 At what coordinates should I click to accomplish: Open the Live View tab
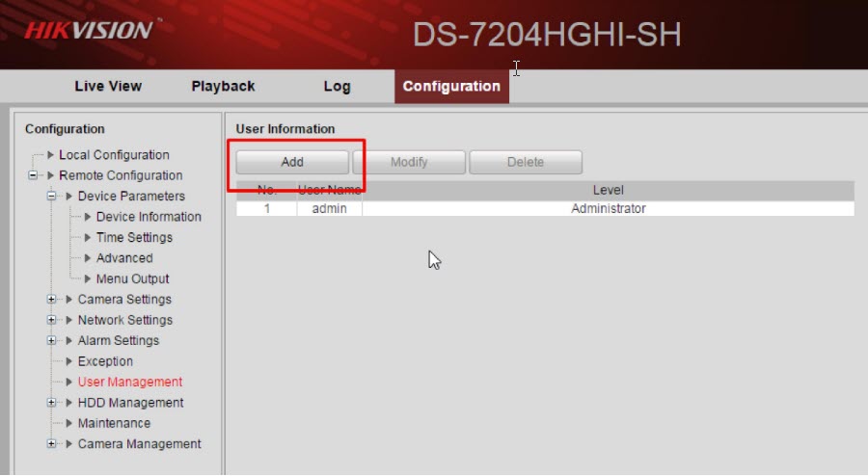[x=108, y=86]
